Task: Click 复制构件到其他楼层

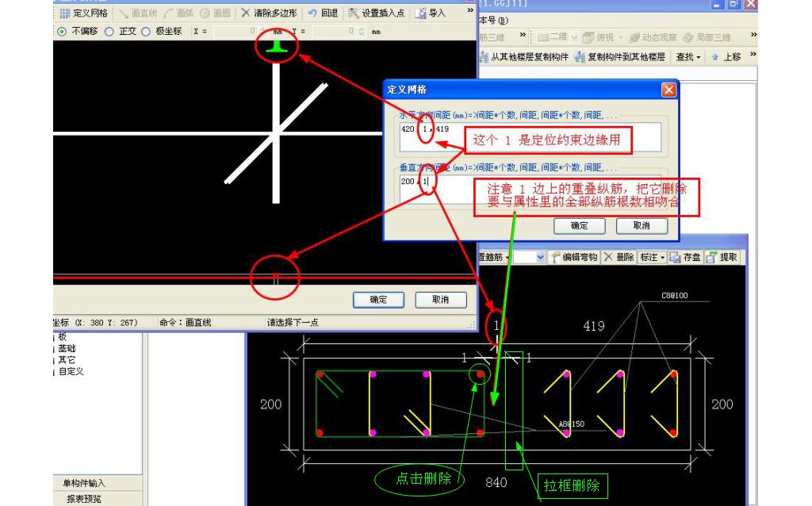Action: pos(620,57)
